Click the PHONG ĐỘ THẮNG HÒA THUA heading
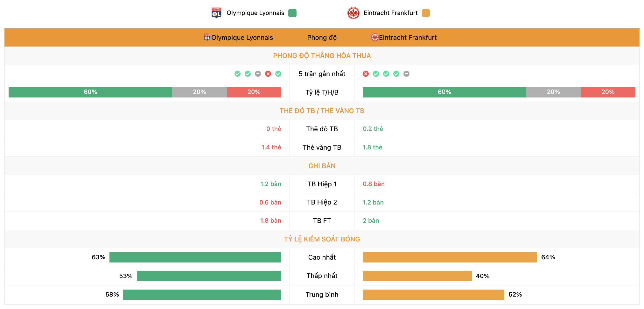Screen dimensions: 644x309 pyautogui.click(x=322, y=56)
